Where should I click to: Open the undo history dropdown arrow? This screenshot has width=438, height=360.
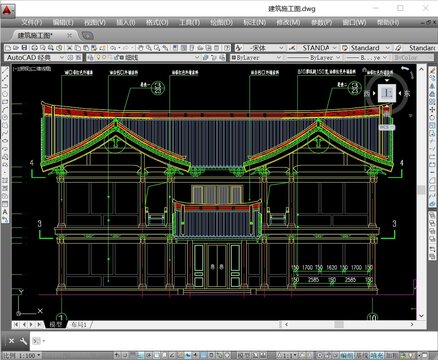(119, 48)
